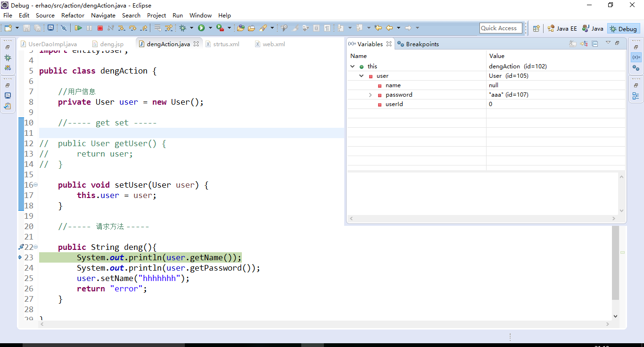This screenshot has height=347, width=644.
Task: Close the dengAction.java tab
Action: click(196, 43)
